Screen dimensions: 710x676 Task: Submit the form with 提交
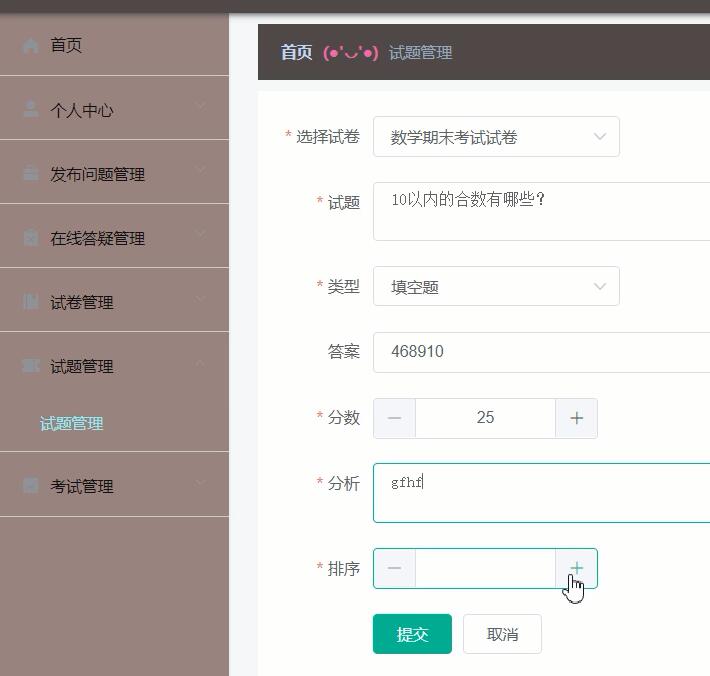pyautogui.click(x=412, y=634)
